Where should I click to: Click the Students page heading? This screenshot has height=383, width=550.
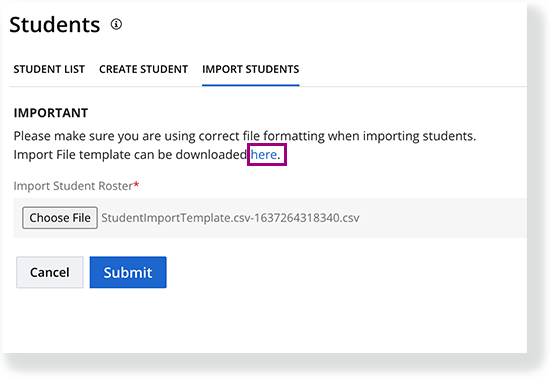pyautogui.click(x=55, y=25)
